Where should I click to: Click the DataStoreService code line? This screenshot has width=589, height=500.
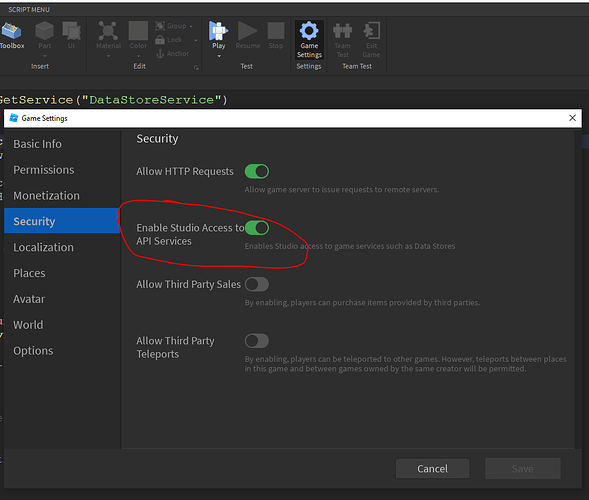114,100
